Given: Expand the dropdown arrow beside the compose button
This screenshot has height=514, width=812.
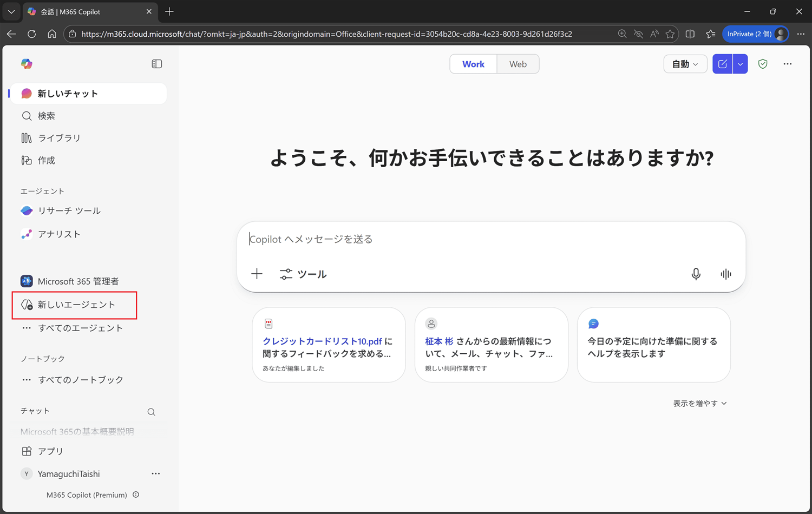Looking at the screenshot, I should (x=741, y=64).
